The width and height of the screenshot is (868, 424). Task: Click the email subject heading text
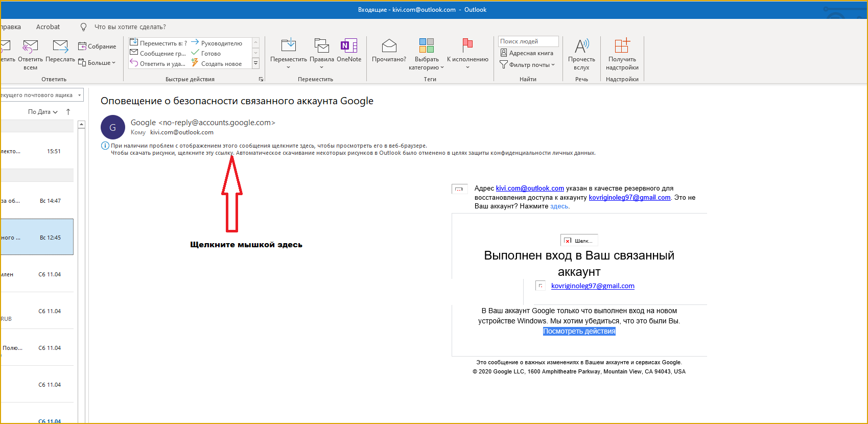pos(237,101)
